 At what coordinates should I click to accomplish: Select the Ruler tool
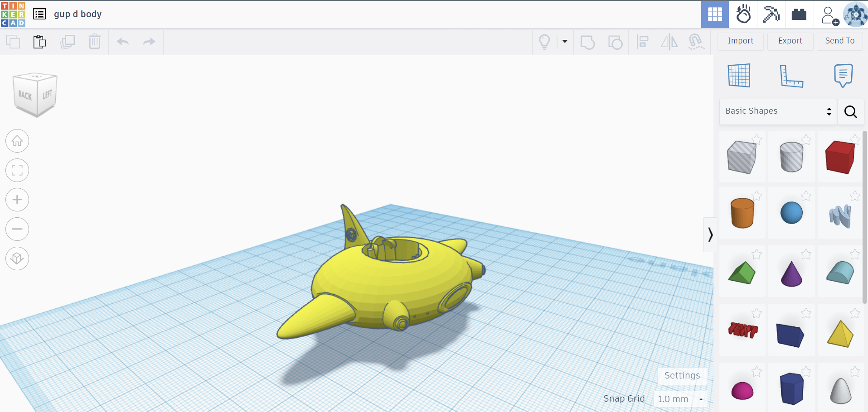tap(791, 75)
